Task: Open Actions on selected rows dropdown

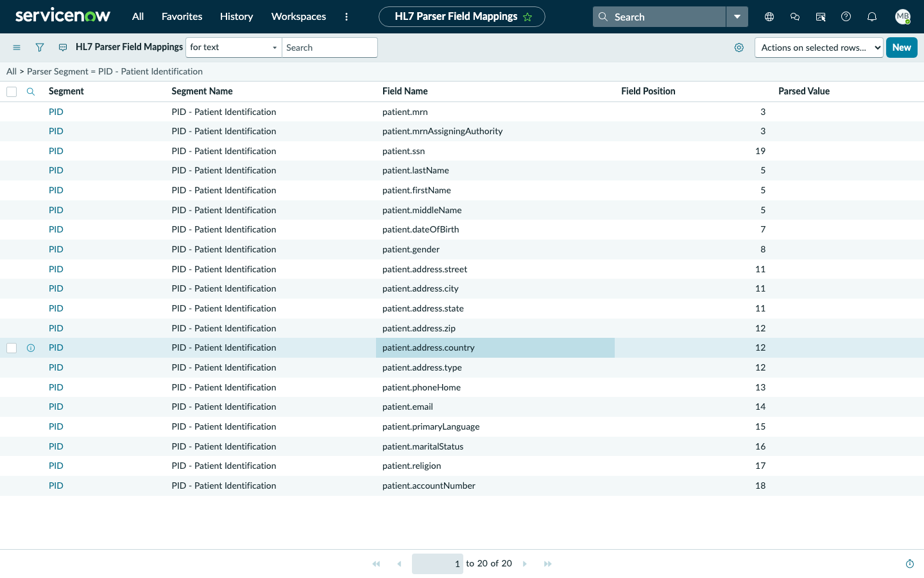Action: point(819,48)
